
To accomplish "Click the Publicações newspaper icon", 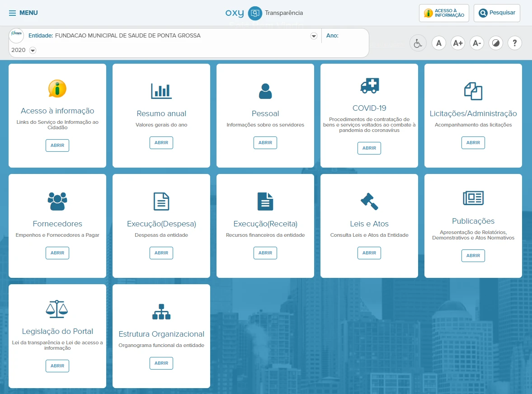I will [x=473, y=198].
